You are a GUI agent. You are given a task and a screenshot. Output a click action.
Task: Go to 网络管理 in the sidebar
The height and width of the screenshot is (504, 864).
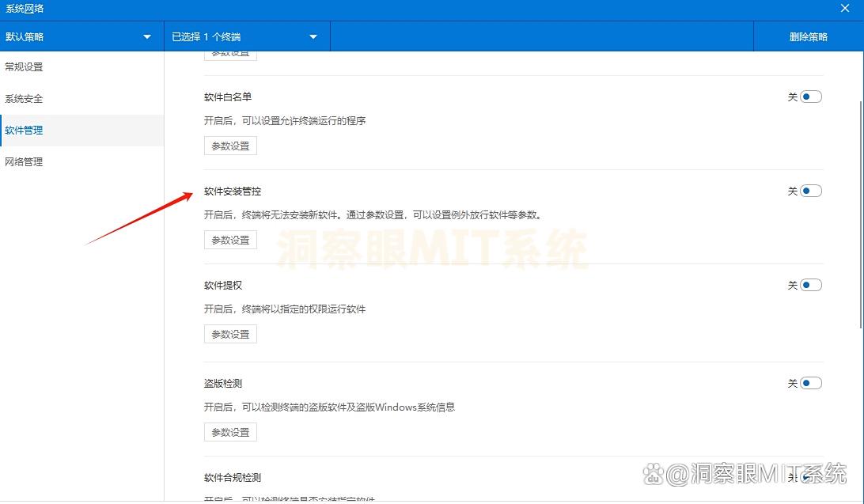point(81,162)
